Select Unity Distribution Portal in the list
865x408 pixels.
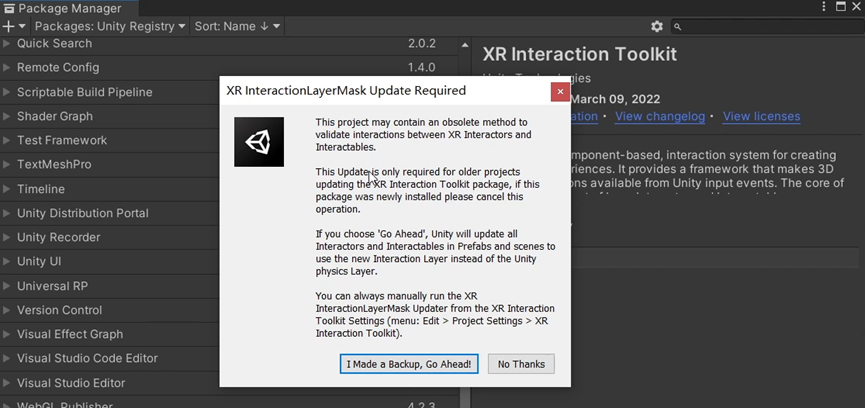(83, 213)
